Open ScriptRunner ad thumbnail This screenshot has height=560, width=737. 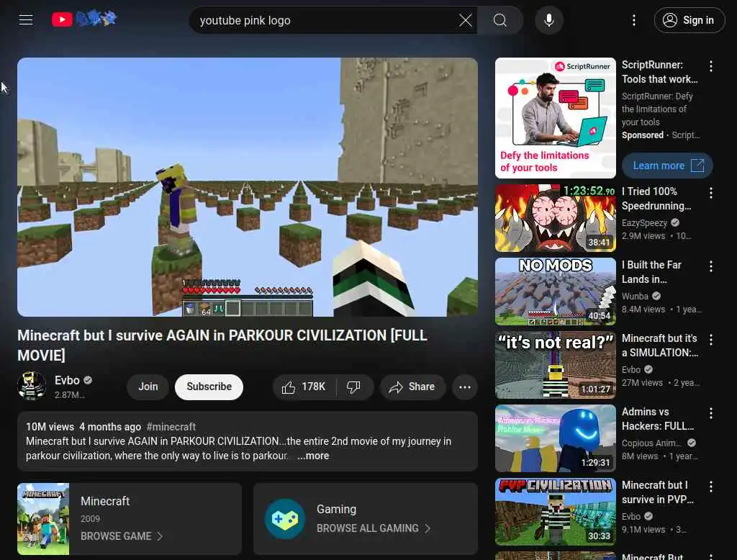pyautogui.click(x=555, y=118)
